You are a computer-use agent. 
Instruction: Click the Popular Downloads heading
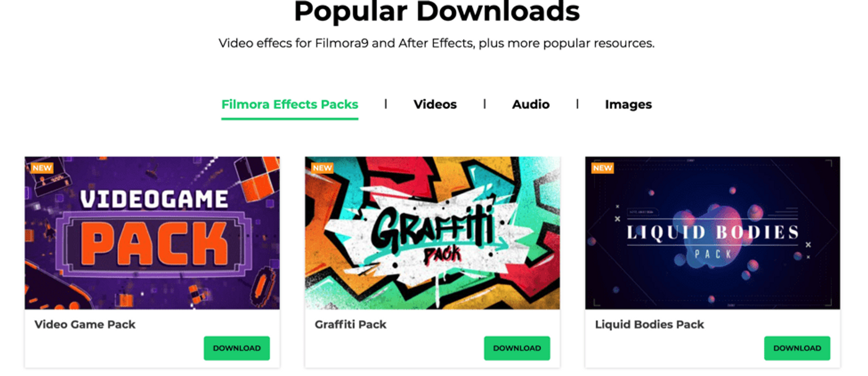(x=436, y=11)
